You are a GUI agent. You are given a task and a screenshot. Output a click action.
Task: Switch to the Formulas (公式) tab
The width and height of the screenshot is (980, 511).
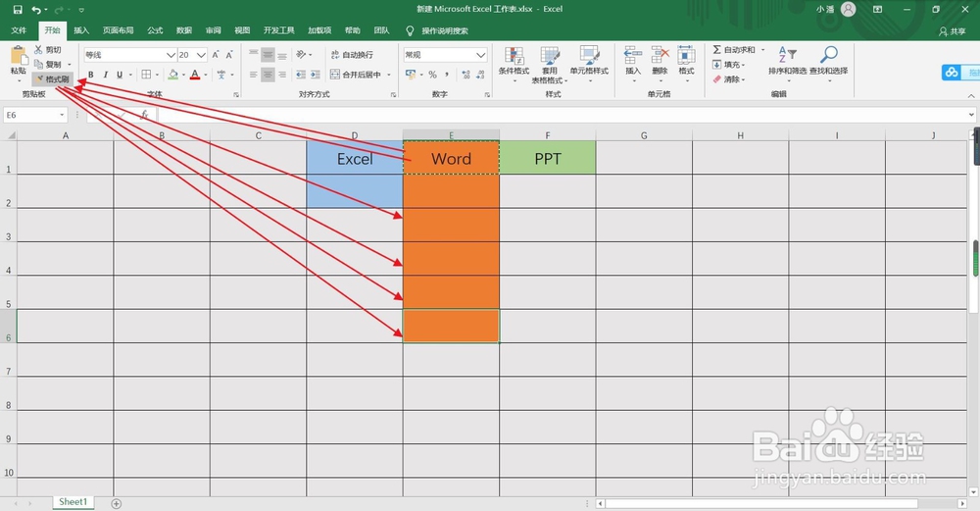[155, 30]
